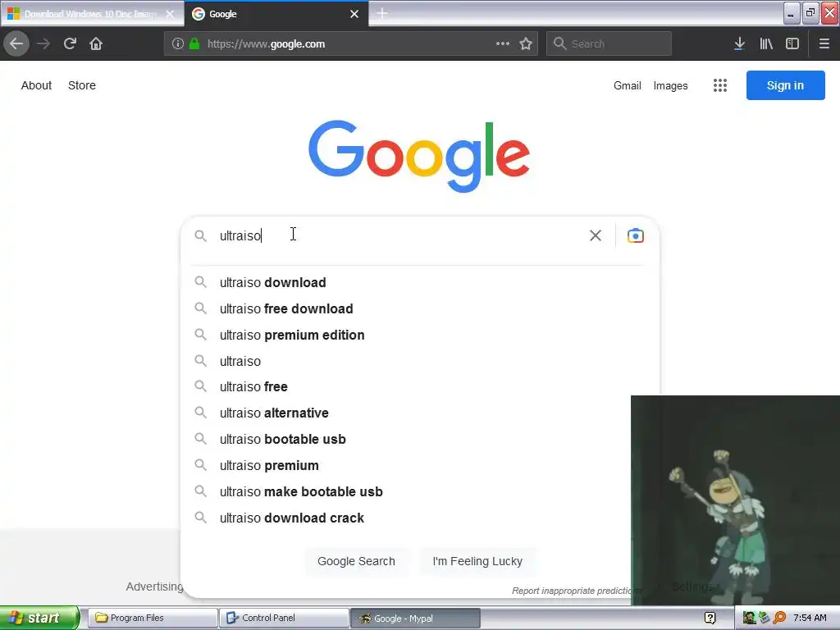Choose suggestion ultraiso premium
The height and width of the screenshot is (630, 840).
[x=407, y=466]
